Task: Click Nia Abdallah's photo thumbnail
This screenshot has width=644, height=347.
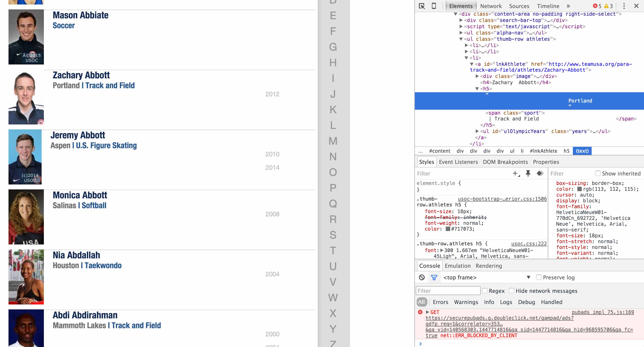Action: pos(26,277)
